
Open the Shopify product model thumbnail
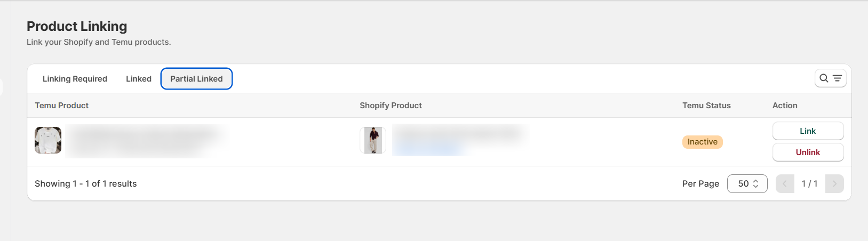point(373,140)
